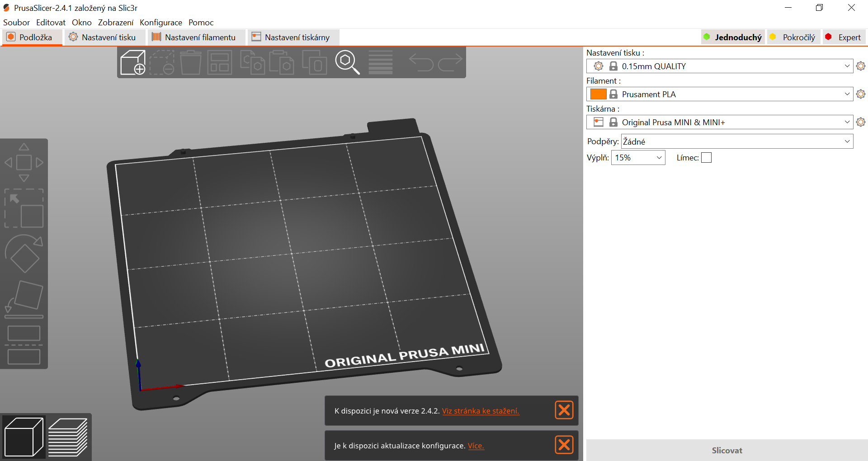
Task: Switch to the Nastavení tisku tab
Action: 105,37
